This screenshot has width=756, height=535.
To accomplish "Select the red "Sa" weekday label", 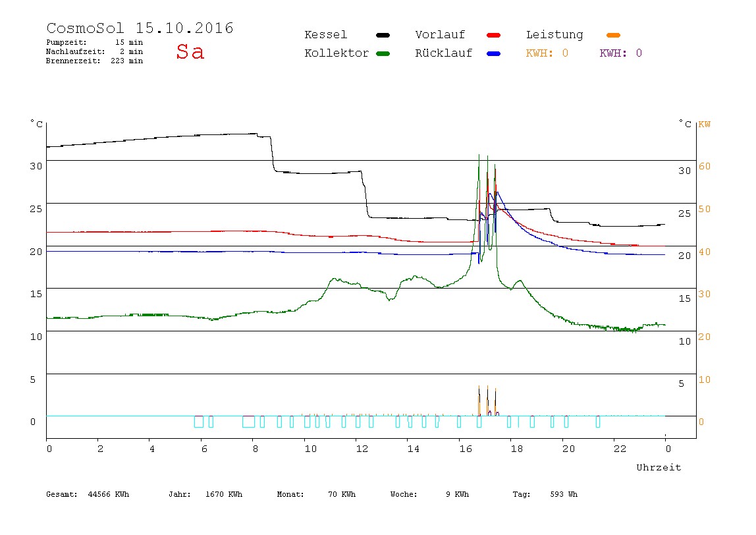I will point(190,51).
